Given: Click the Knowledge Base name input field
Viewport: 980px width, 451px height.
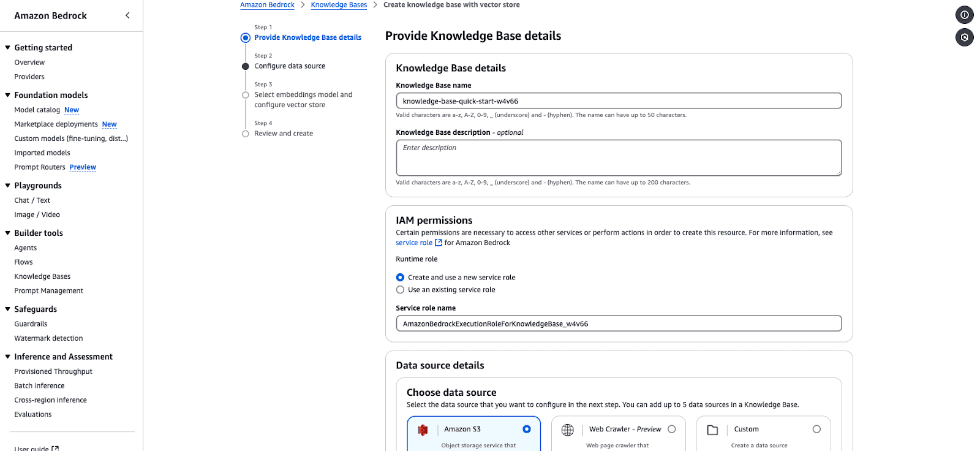Looking at the screenshot, I should 619,101.
